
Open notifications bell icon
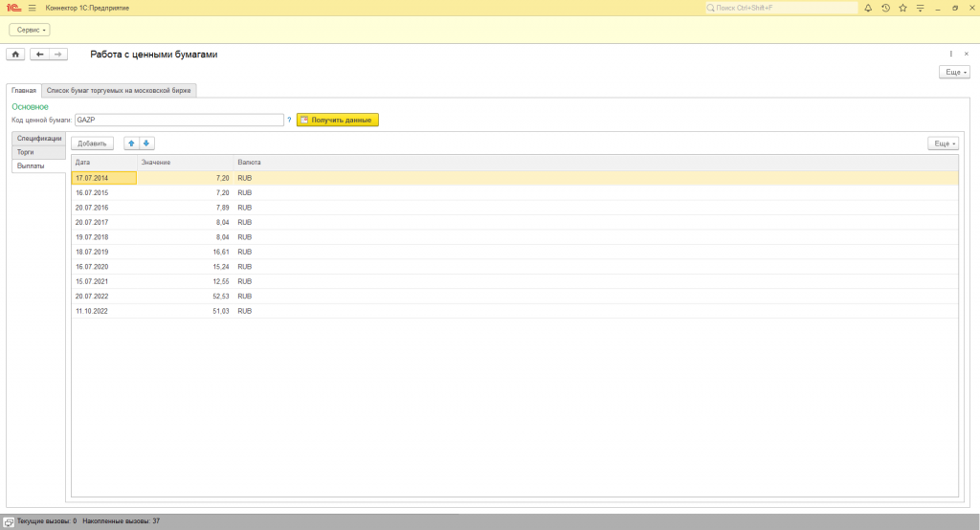(x=868, y=8)
